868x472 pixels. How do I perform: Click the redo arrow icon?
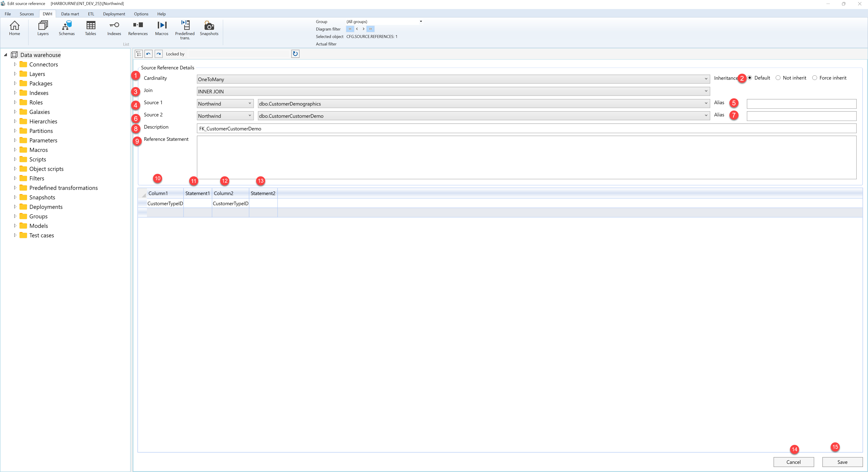pyautogui.click(x=159, y=54)
